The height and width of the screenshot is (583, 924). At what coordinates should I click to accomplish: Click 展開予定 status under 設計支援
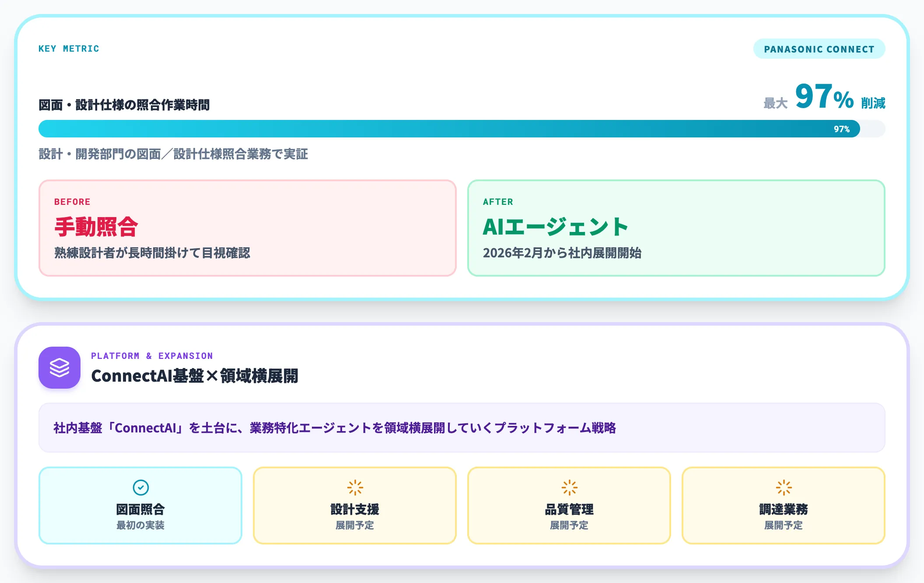tap(355, 525)
